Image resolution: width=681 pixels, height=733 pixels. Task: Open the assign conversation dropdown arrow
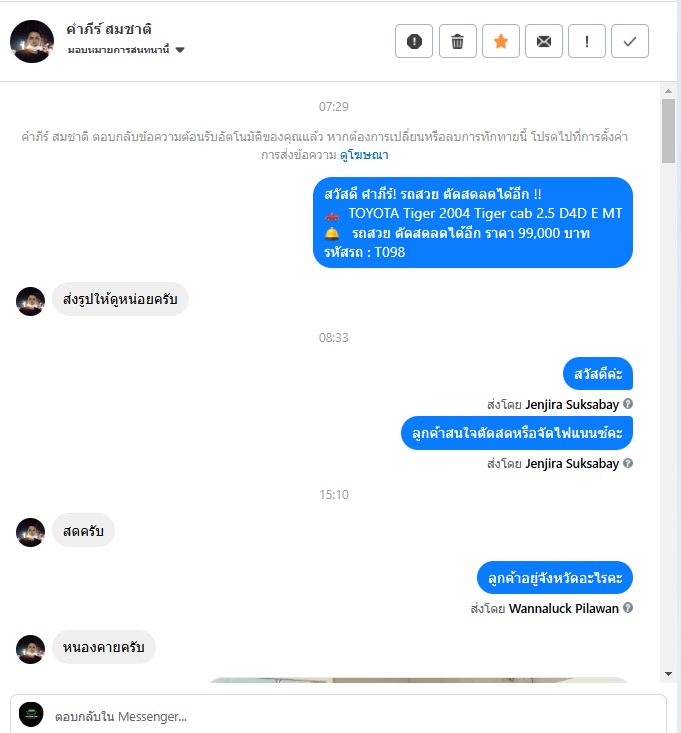click(180, 50)
